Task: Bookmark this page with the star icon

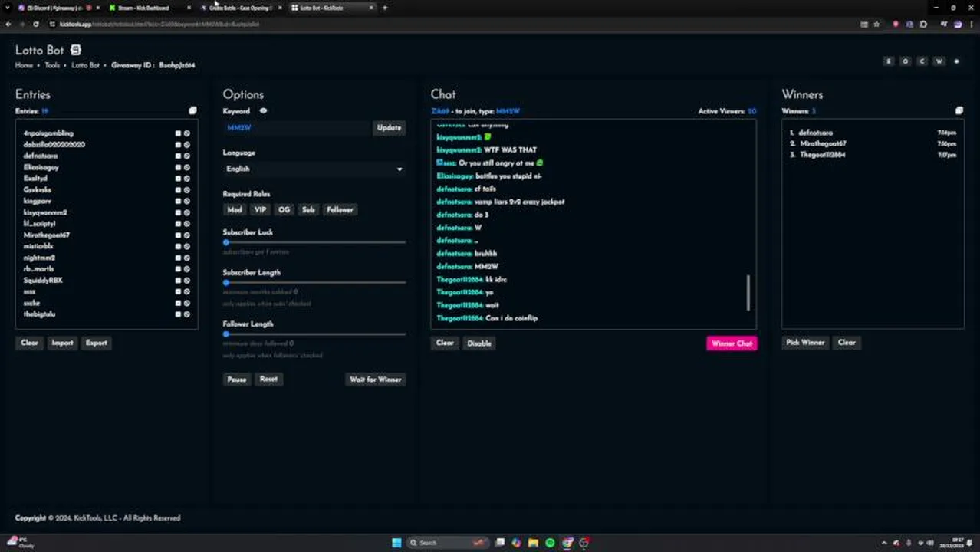Action: [x=876, y=24]
